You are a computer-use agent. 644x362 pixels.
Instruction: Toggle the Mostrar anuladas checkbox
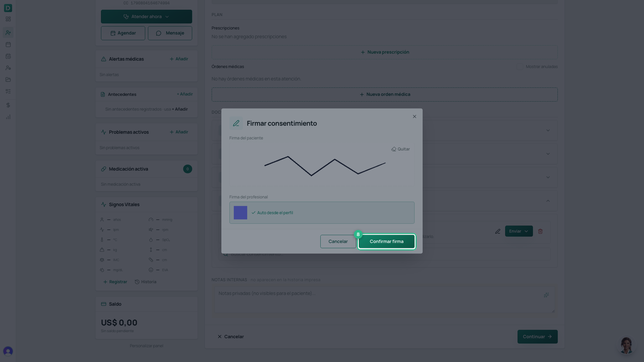tap(520, 67)
